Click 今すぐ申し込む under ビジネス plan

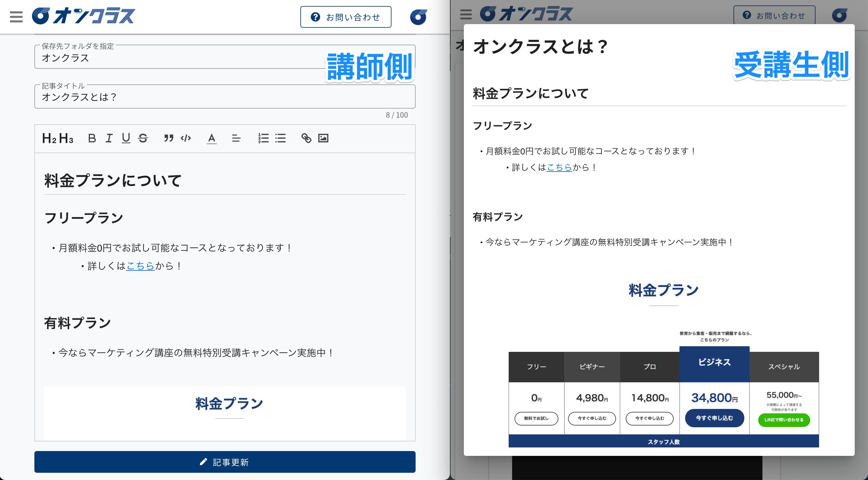[x=714, y=418]
